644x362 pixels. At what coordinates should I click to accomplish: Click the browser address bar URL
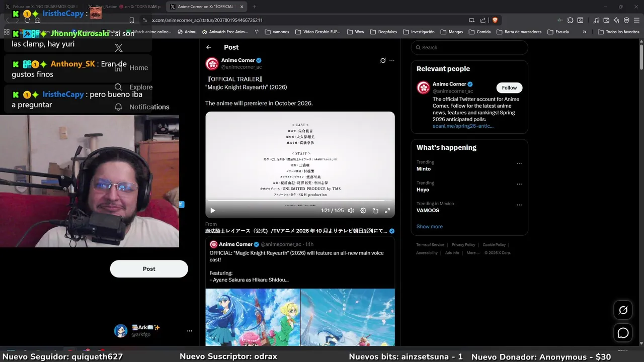[x=207, y=20]
